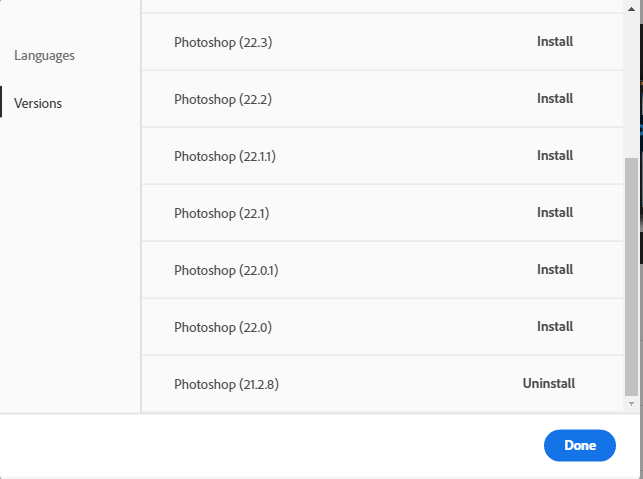Uninstall Photoshop version 21.2.8
Viewport: 643px width, 479px height.
(548, 384)
